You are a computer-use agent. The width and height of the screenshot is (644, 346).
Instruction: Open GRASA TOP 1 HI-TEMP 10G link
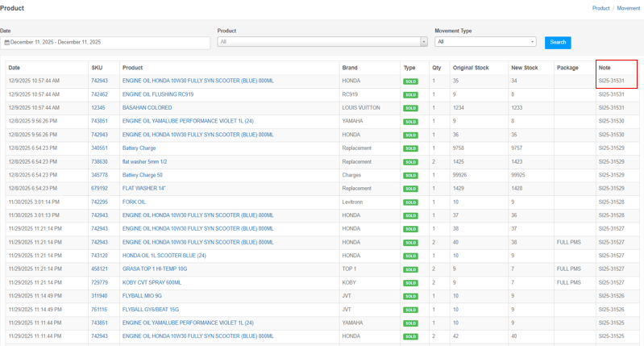pyautogui.click(x=155, y=269)
